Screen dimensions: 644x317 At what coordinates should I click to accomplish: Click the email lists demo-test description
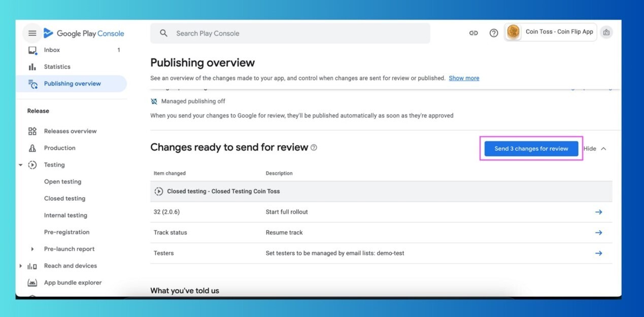point(335,253)
